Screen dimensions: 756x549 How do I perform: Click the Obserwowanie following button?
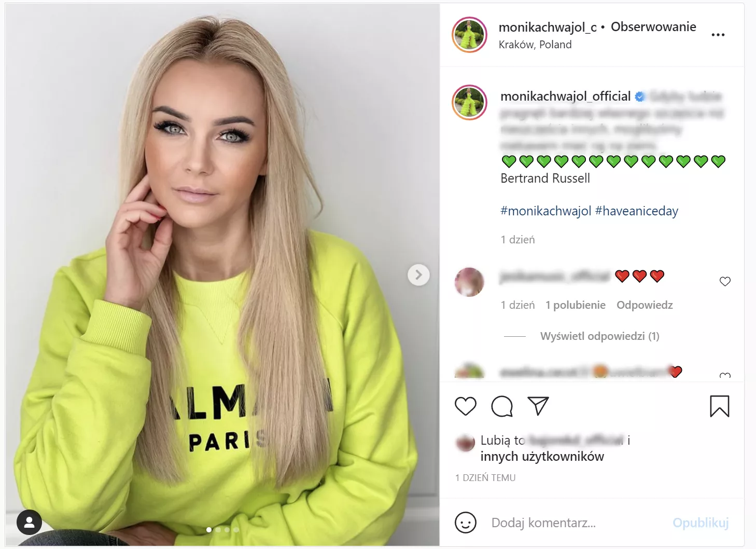[653, 27]
